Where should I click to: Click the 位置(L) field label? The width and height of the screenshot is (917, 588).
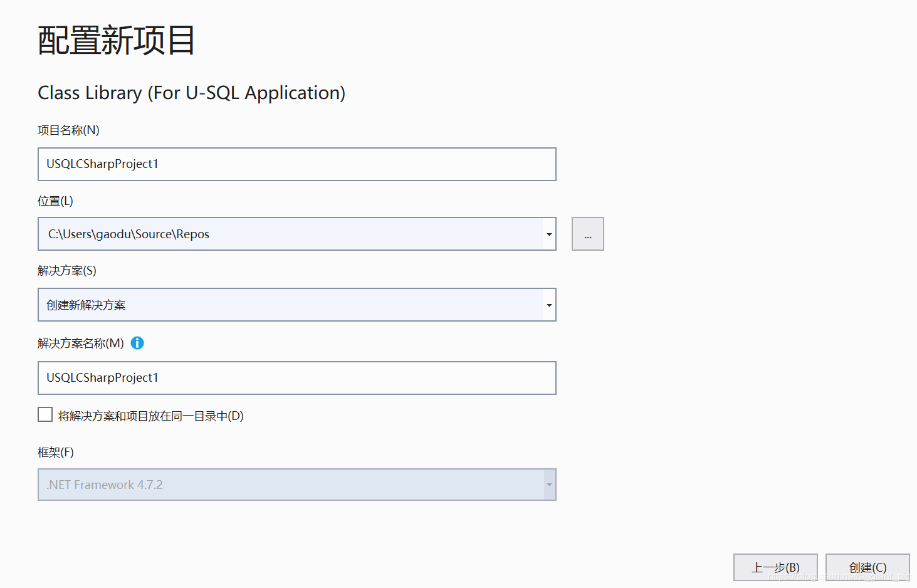point(55,201)
